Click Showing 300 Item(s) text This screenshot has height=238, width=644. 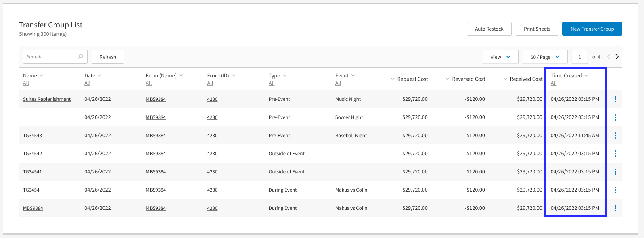click(43, 34)
